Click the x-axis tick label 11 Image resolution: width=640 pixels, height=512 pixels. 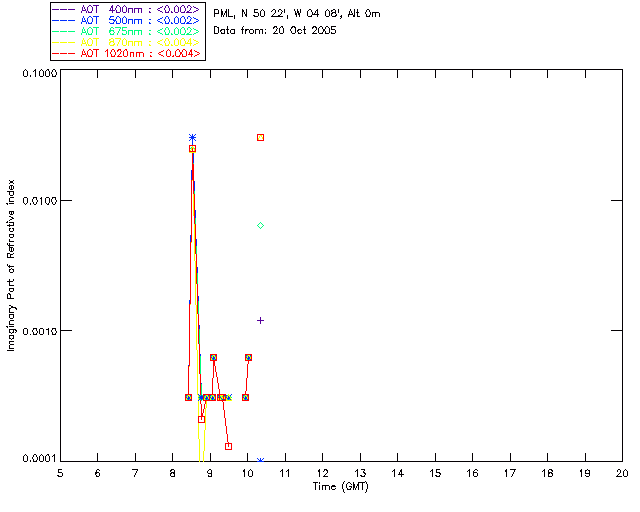click(285, 473)
